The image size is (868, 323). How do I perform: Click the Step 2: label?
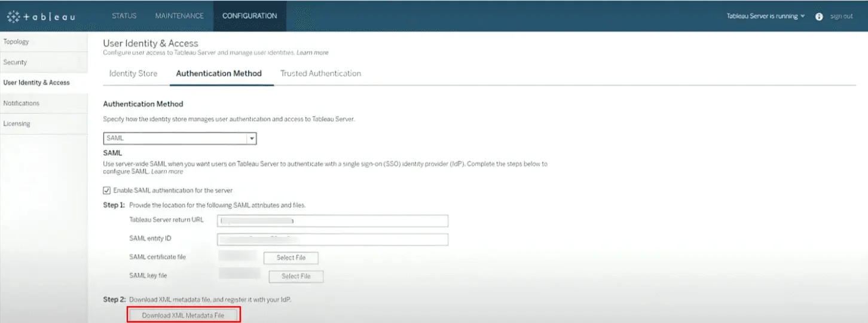point(114,299)
